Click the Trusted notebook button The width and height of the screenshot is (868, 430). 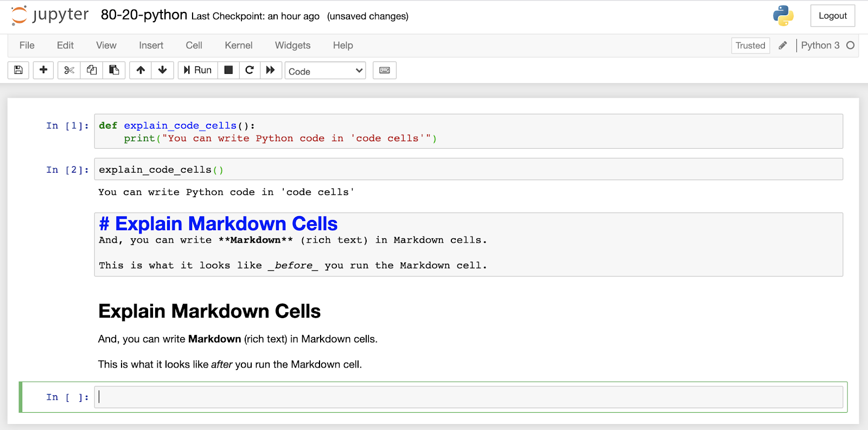point(750,46)
